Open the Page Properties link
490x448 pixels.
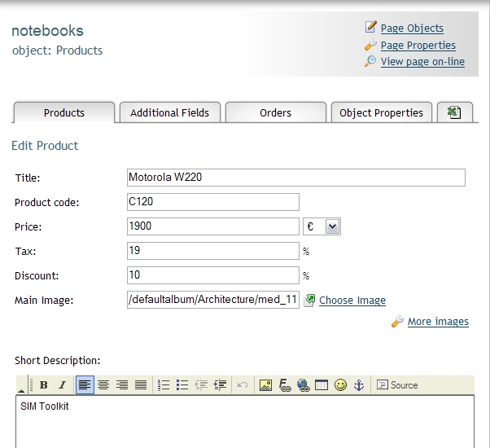coord(418,46)
